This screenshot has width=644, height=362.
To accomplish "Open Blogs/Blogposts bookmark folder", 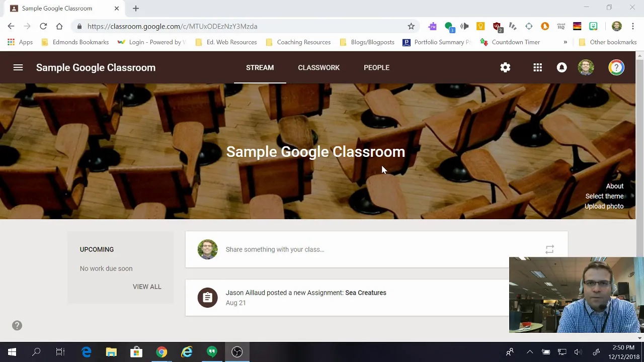I will point(367,42).
